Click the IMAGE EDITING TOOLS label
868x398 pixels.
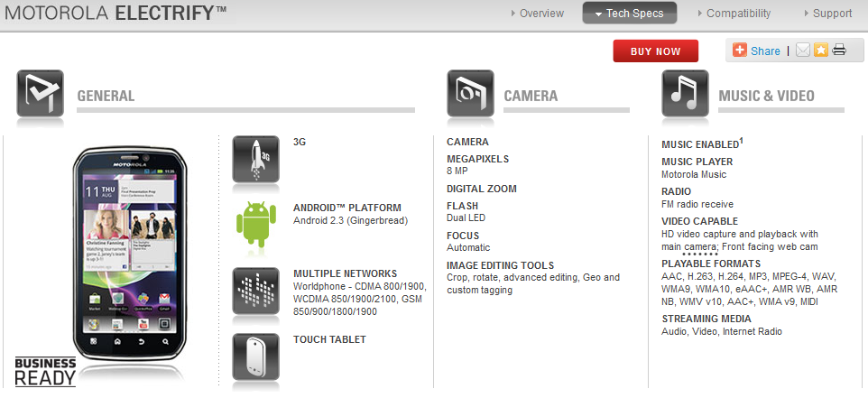pyautogui.click(x=501, y=265)
